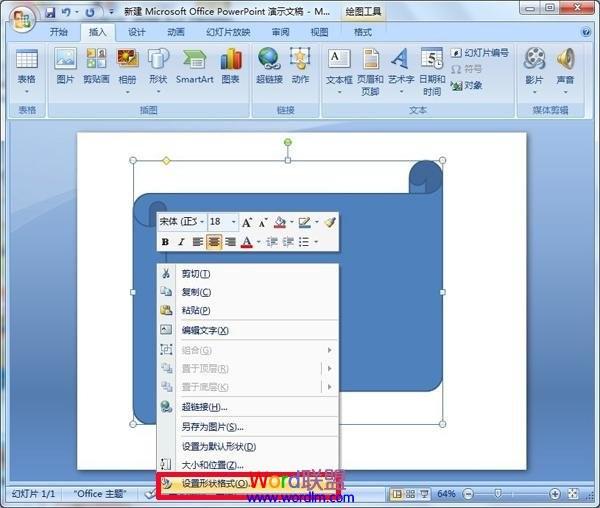The image size is (600, 508).
Task: Click the Office button logo
Action: (22, 19)
